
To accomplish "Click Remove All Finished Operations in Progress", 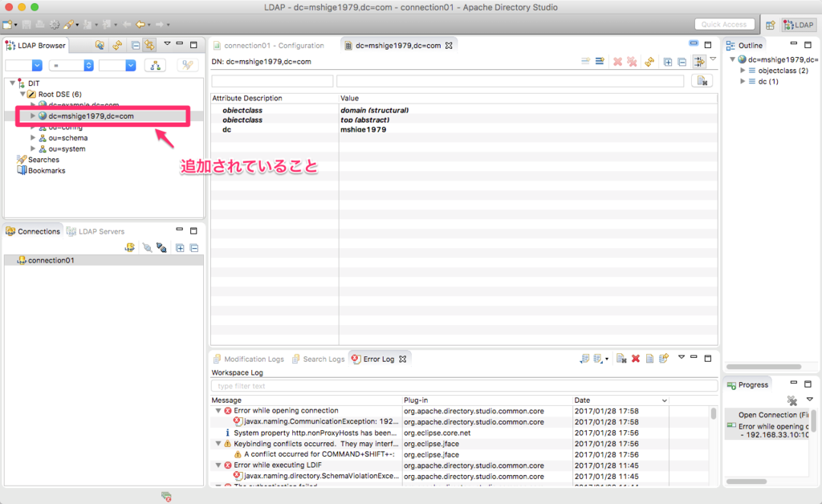I will (792, 401).
